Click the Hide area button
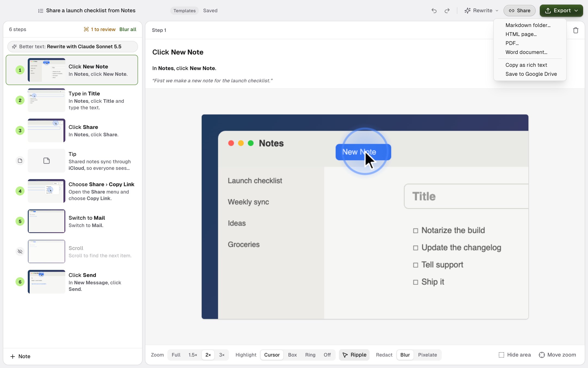 coord(514,355)
